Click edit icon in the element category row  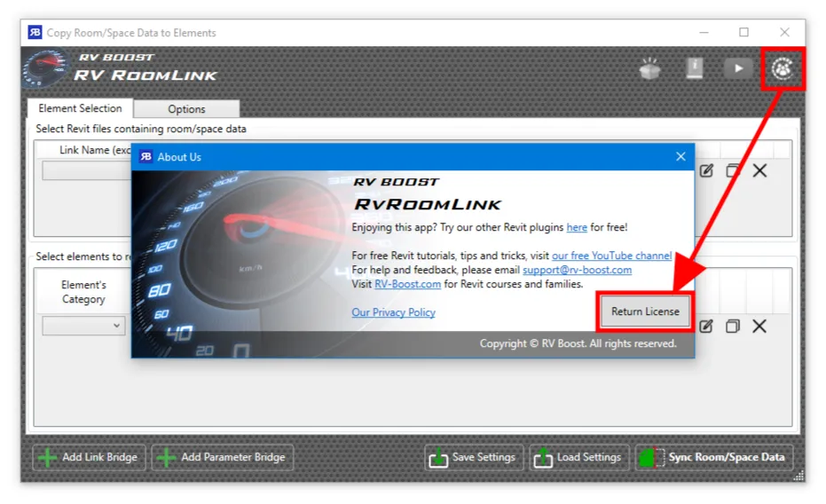[x=706, y=327]
